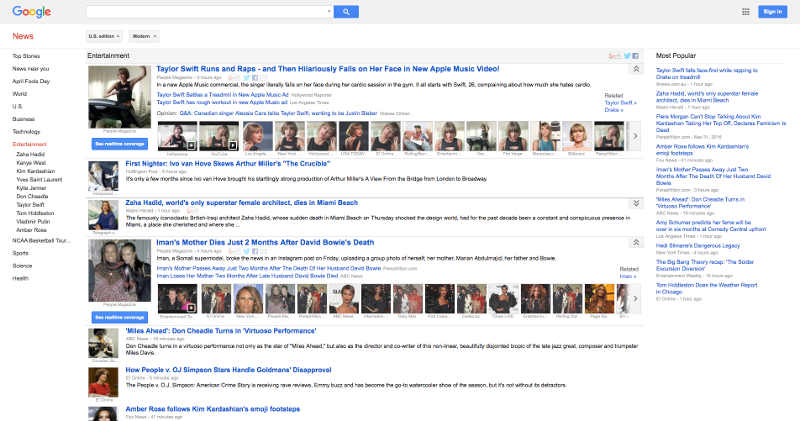Select Vladimir Putin topic in sidebar
Screen dimensions: 800x421
click(33, 221)
